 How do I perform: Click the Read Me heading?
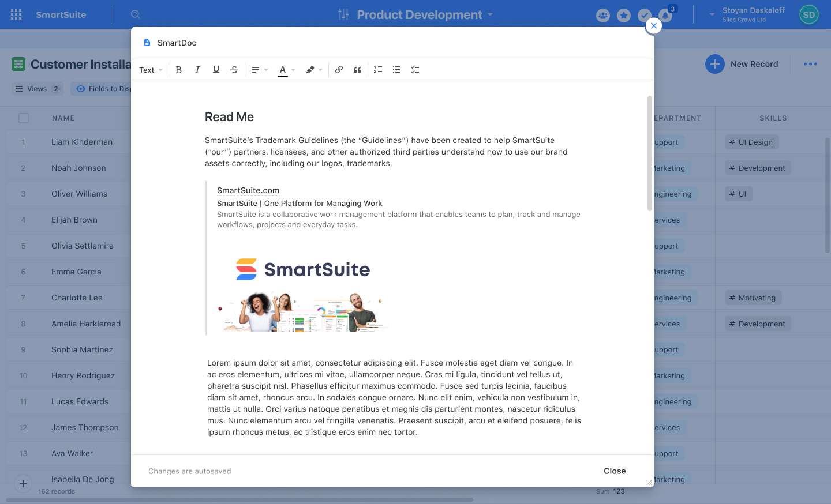[229, 117]
